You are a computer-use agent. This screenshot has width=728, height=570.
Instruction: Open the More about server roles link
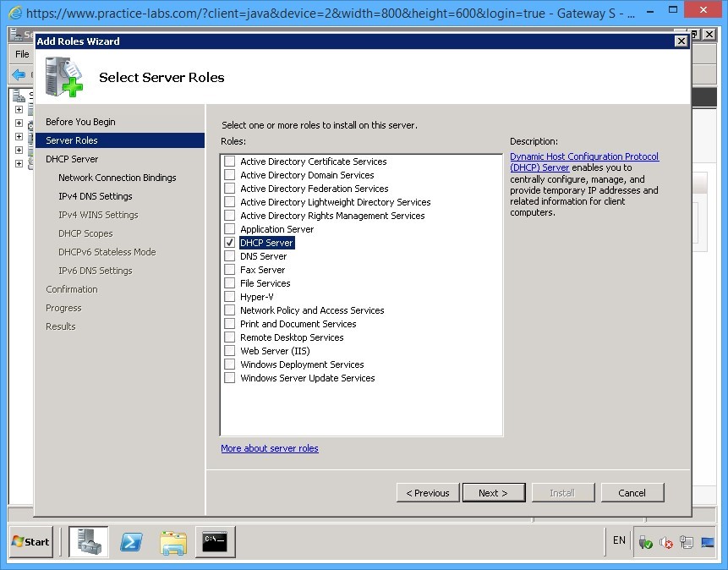(x=269, y=448)
